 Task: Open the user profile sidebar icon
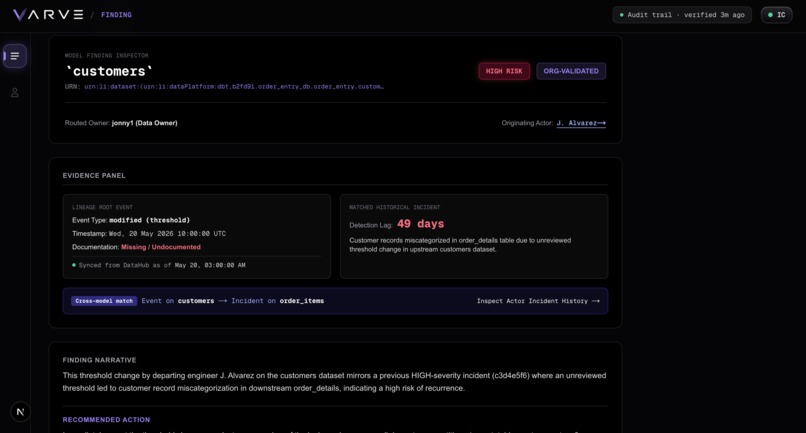coord(15,93)
